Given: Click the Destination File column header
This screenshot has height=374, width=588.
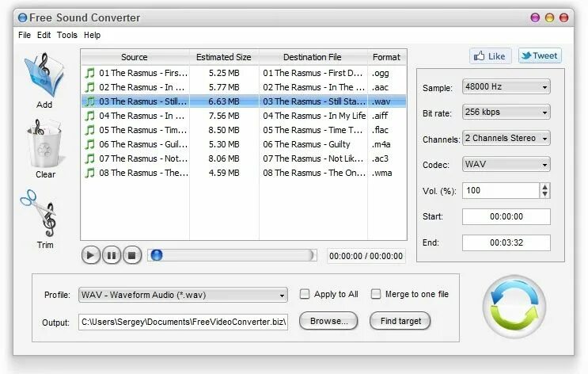Looking at the screenshot, I should coord(313,57).
